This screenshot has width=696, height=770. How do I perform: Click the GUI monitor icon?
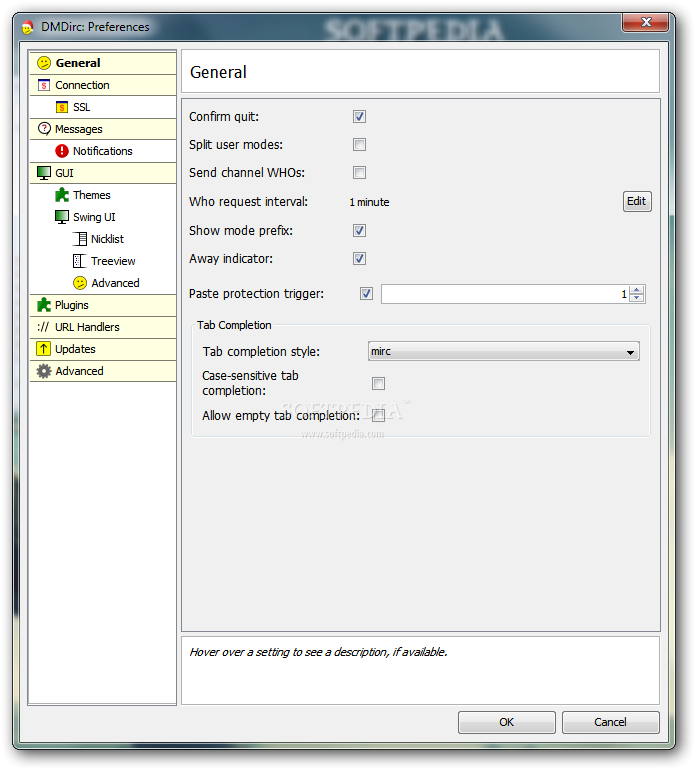pyautogui.click(x=44, y=173)
